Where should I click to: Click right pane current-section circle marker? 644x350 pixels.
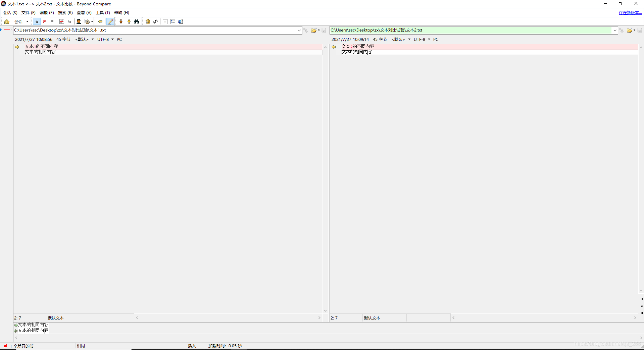[x=642, y=306]
